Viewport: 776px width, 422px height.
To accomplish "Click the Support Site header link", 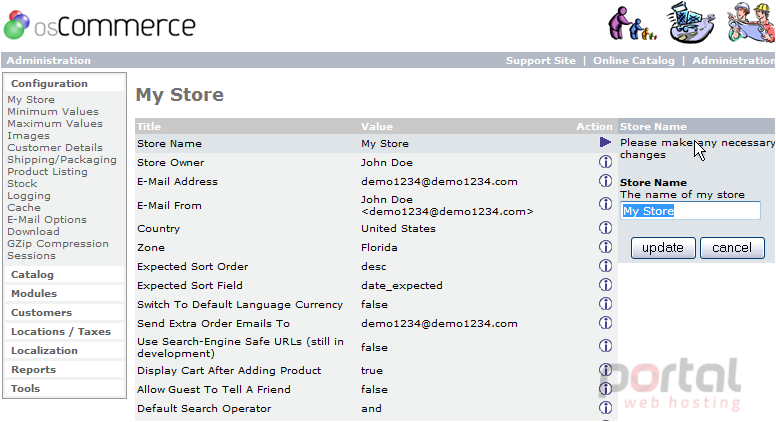I will click(540, 60).
